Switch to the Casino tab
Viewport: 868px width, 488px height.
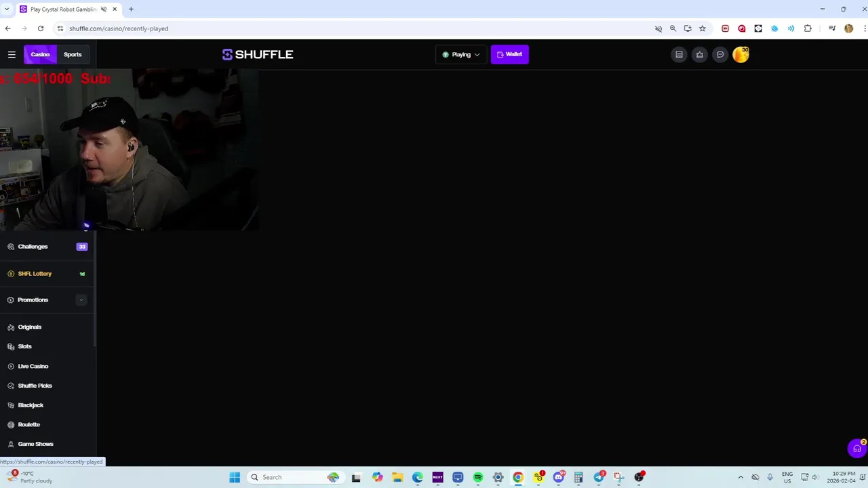pos(40,54)
